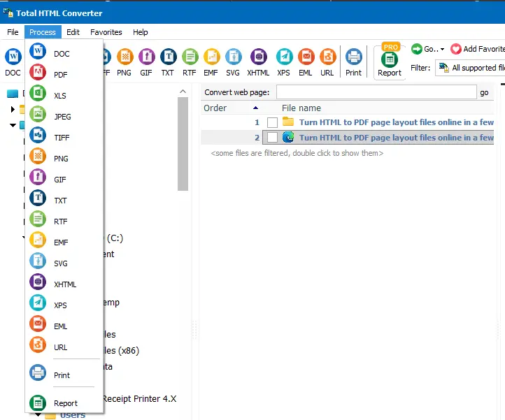Viewport: 505px width, 420px height.
Task: Select the Receipt Printer 4.X tree item
Action: (x=139, y=399)
